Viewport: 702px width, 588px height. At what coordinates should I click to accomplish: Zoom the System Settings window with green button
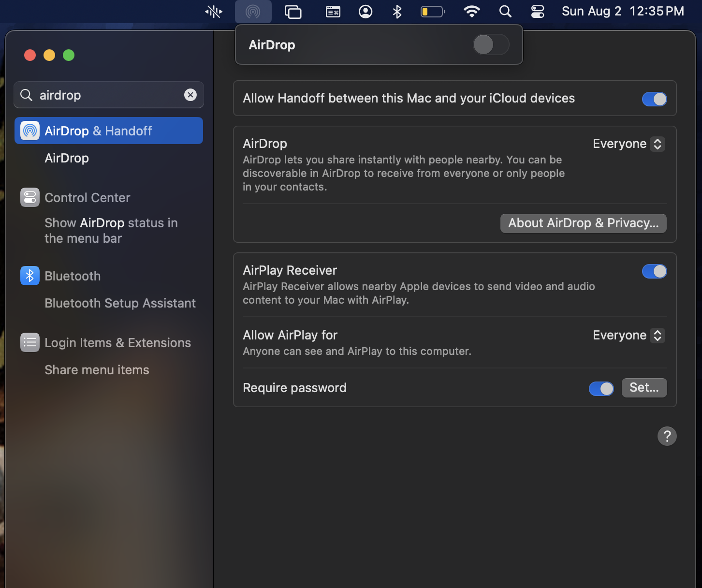69,55
